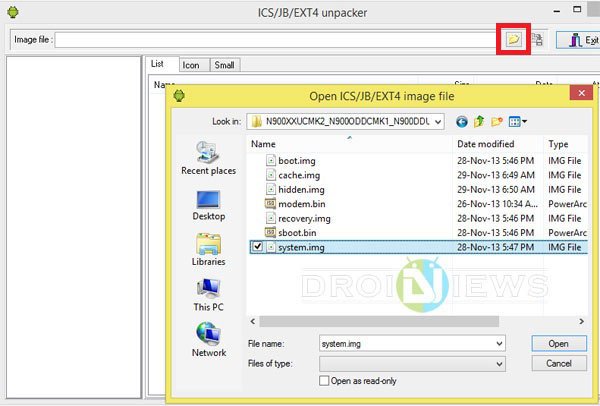Create a new folder icon in dialog
This screenshot has height=406, width=600.
coord(496,122)
